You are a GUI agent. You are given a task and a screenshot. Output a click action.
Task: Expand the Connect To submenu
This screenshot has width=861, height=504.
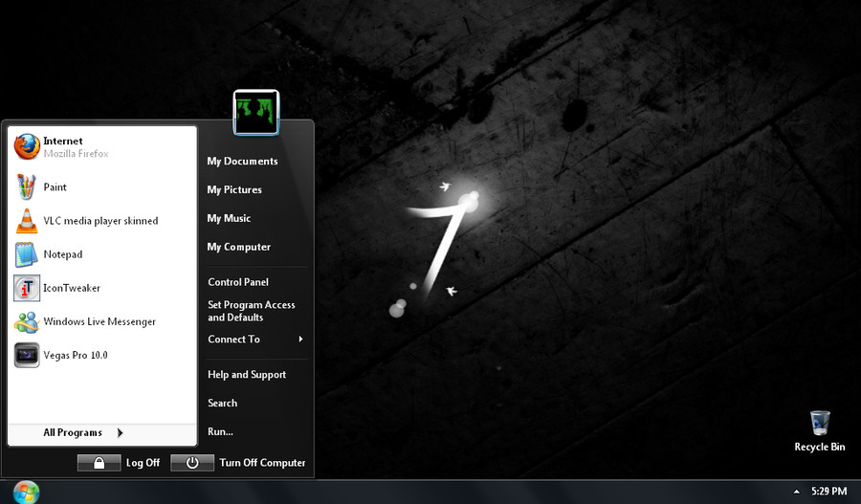pyautogui.click(x=255, y=340)
